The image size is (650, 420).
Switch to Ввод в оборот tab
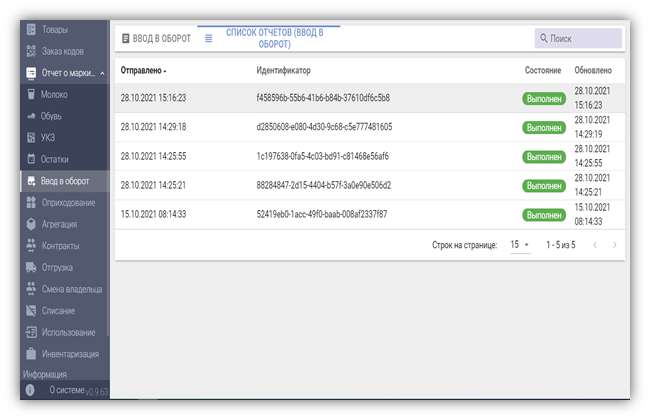click(156, 38)
